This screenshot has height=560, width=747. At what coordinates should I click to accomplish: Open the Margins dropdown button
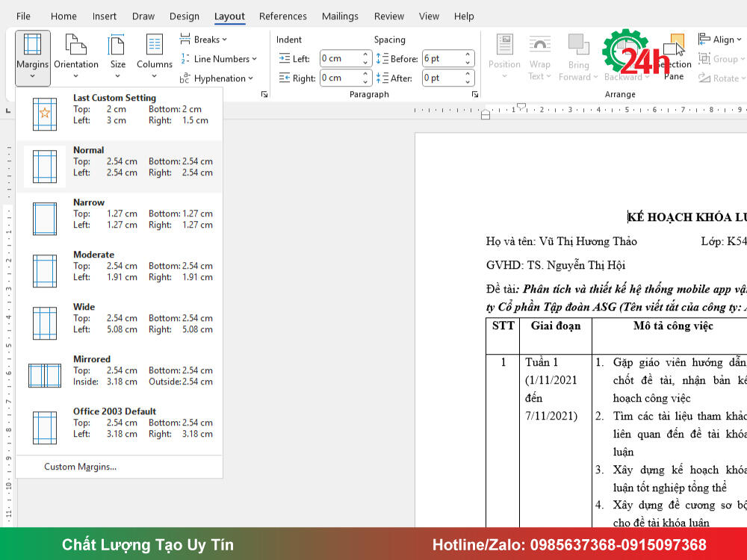32,57
